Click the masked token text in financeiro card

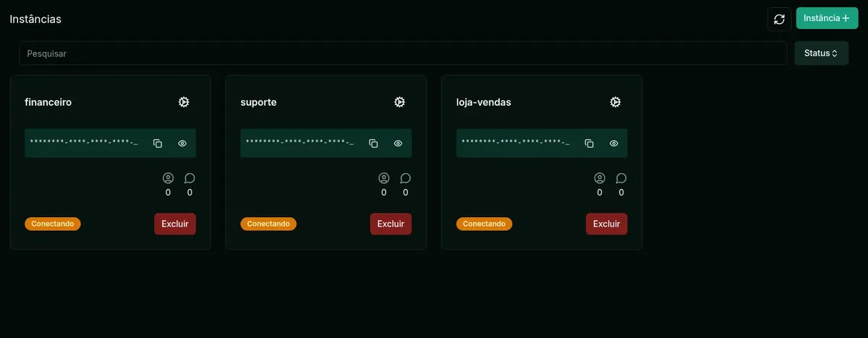84,143
